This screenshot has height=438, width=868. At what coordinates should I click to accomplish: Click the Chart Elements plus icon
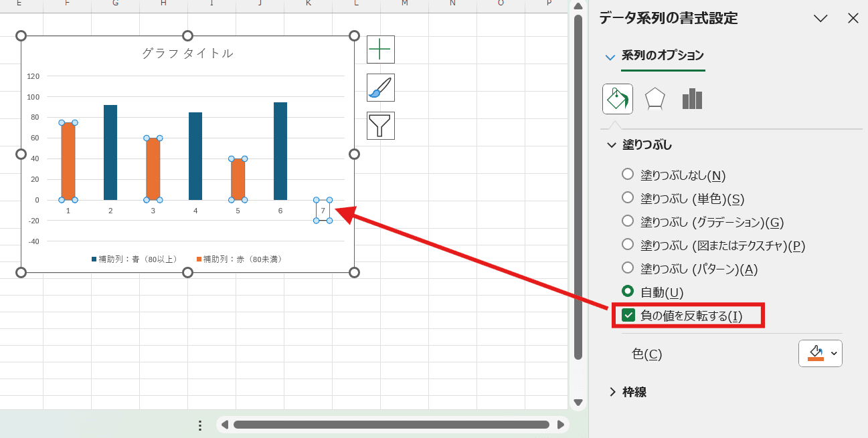[x=380, y=49]
